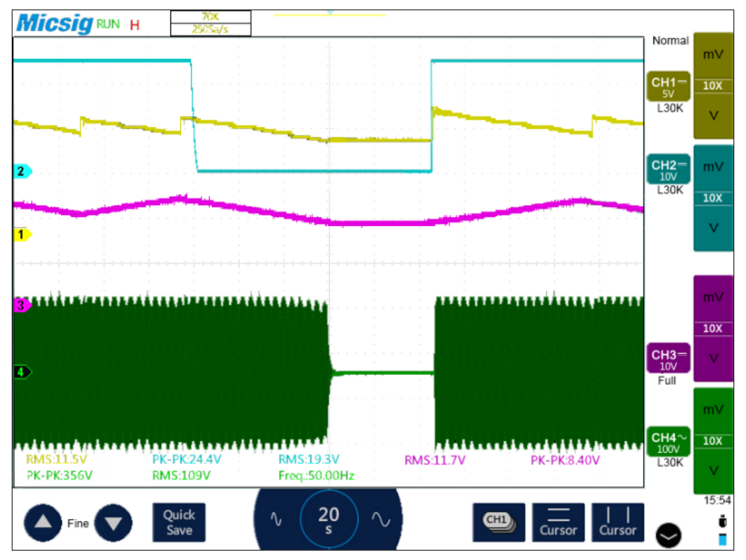The height and width of the screenshot is (560, 746).
Task: Open the Normal trigger mode setting
Action: coord(670,41)
